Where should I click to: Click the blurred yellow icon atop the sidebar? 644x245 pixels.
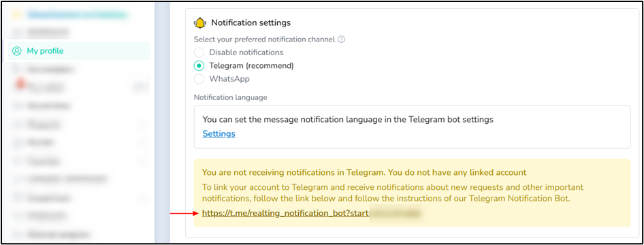pos(17,15)
